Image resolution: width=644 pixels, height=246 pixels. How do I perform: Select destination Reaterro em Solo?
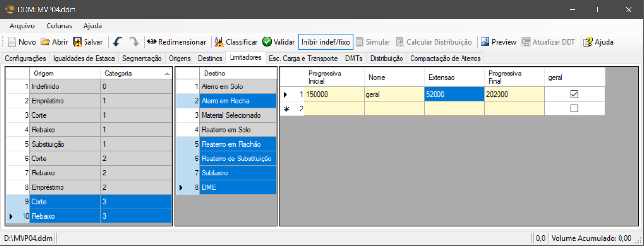click(x=238, y=130)
